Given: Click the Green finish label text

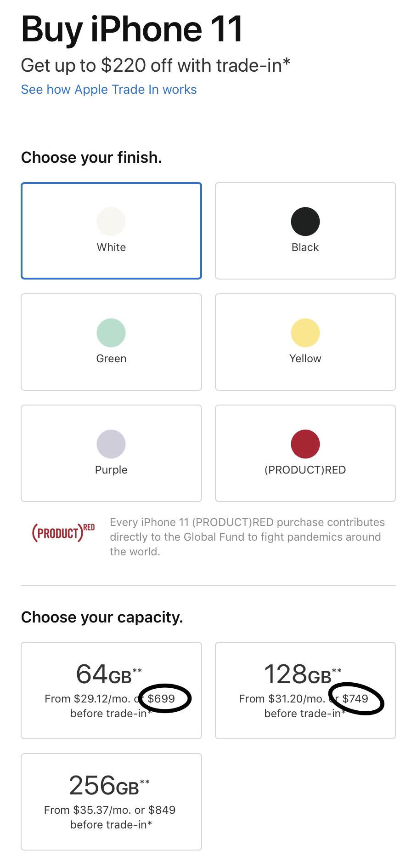Looking at the screenshot, I should pyautogui.click(x=111, y=359).
